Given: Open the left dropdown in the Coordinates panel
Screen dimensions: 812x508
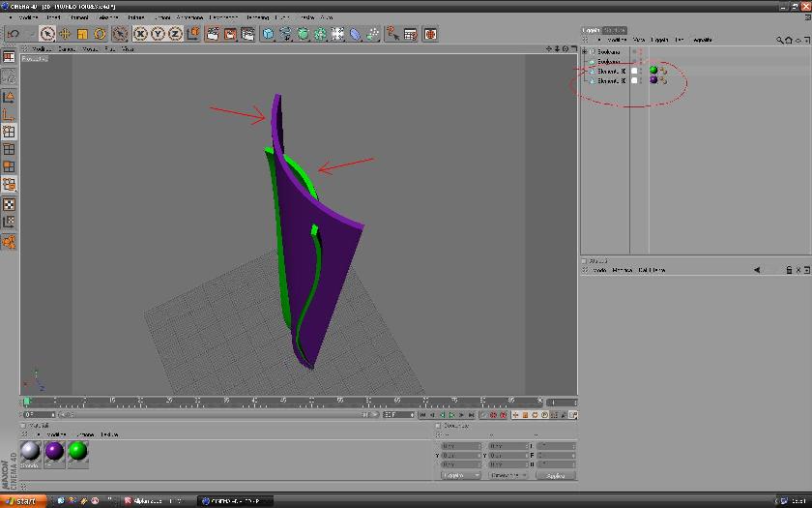Looking at the screenshot, I should [460, 475].
